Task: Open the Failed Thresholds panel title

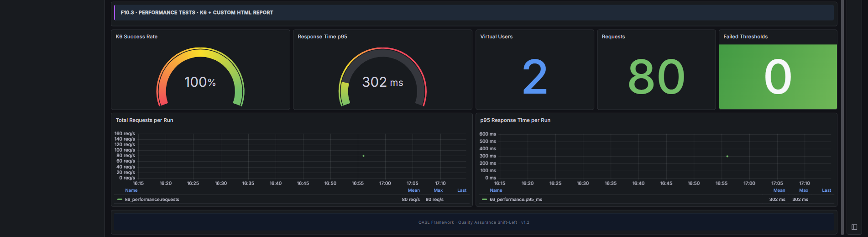Action: tap(745, 37)
